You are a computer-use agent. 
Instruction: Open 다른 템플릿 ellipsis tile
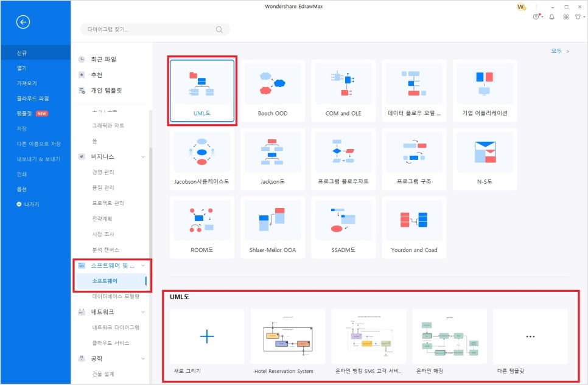tap(530, 336)
